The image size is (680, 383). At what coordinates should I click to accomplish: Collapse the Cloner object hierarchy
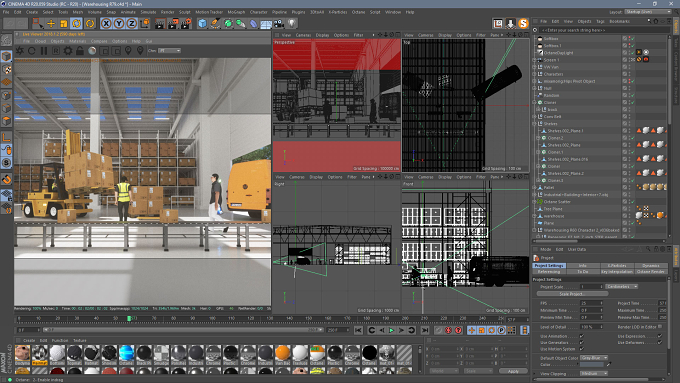535,102
